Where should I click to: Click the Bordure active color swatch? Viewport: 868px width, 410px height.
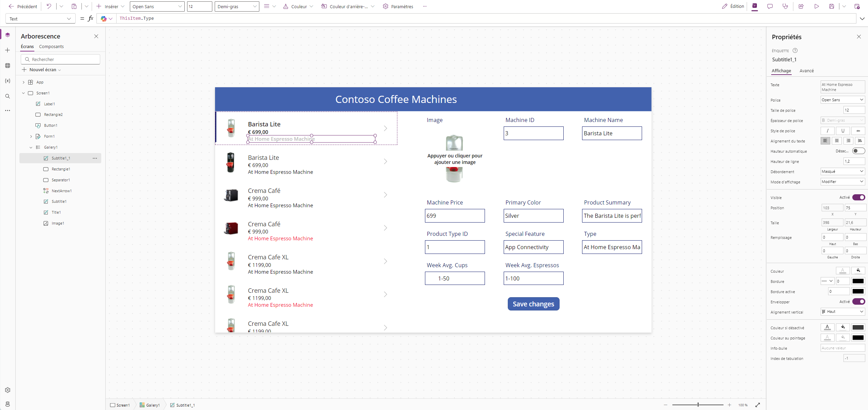click(x=858, y=291)
